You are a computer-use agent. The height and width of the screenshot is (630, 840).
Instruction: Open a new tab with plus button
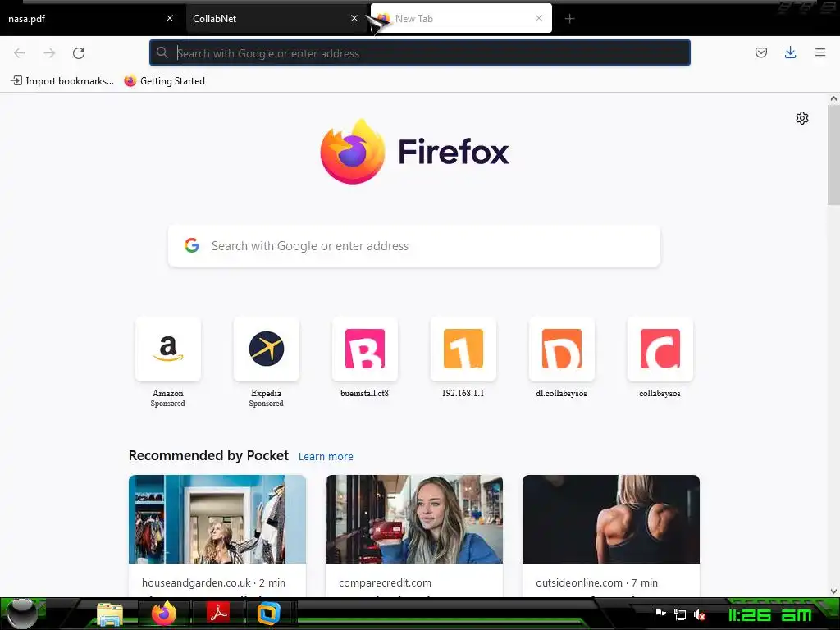click(569, 19)
